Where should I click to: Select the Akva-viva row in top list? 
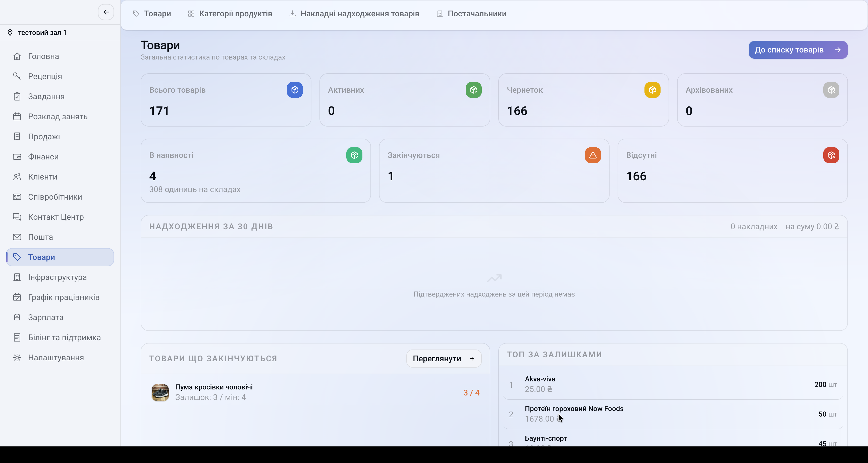point(673,384)
